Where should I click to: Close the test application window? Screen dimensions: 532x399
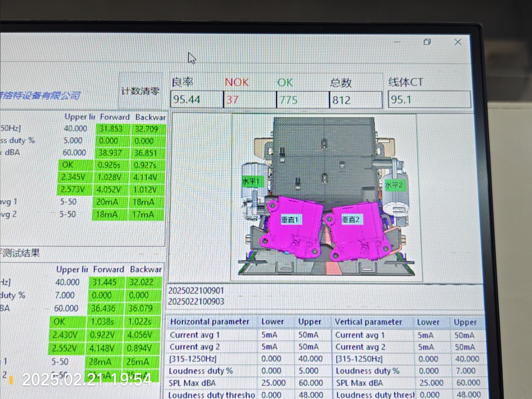pos(458,42)
